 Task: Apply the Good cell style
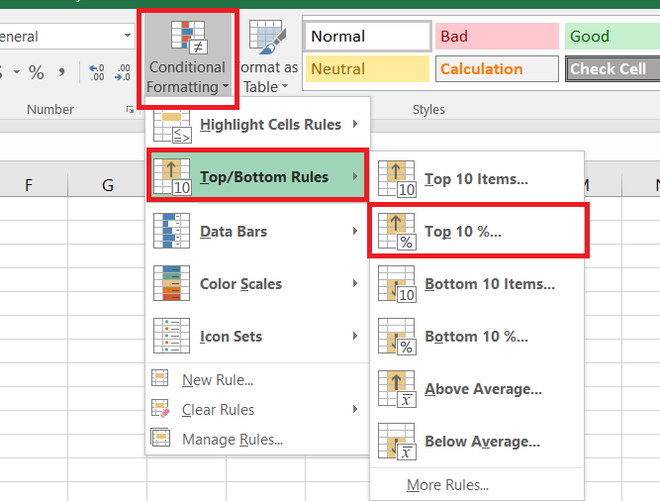coord(612,36)
